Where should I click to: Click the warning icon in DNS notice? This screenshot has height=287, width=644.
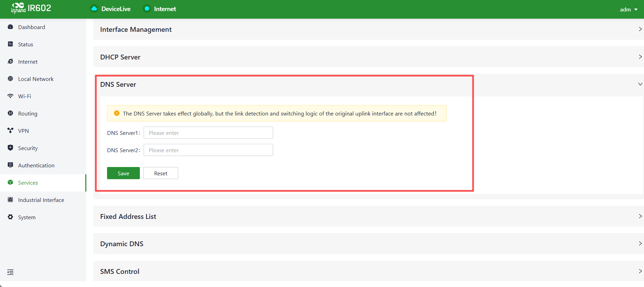(117, 113)
